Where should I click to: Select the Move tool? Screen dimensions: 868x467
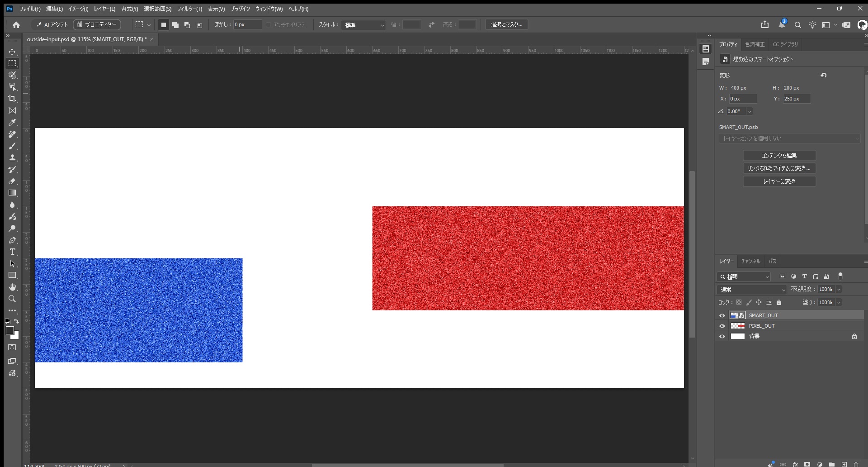12,52
